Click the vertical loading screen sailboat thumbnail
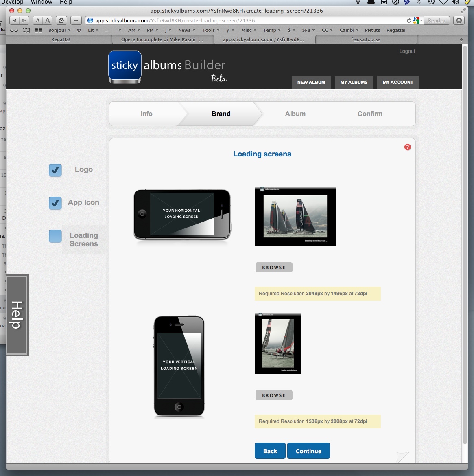Viewport: 474px width, 476px height. tap(277, 343)
